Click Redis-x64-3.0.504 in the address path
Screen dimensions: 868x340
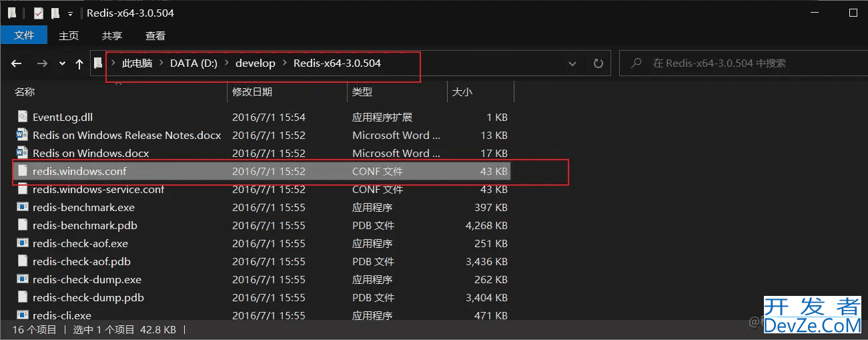tap(337, 63)
